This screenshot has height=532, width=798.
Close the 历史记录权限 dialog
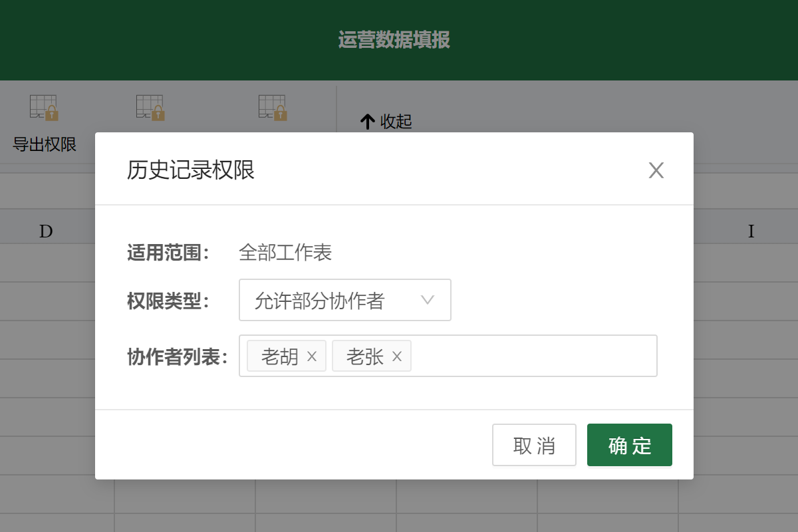(x=656, y=171)
